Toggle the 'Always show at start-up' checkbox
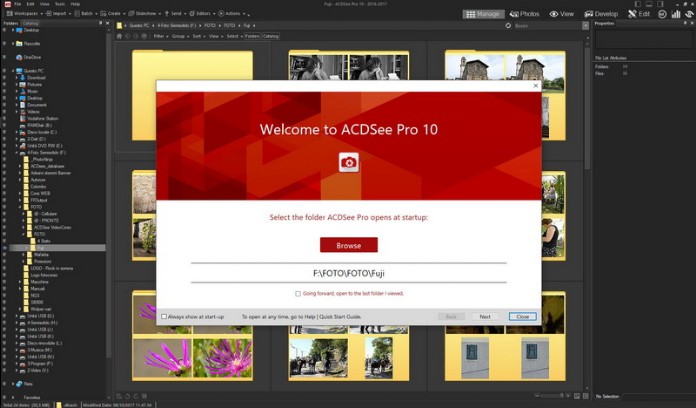 [164, 317]
